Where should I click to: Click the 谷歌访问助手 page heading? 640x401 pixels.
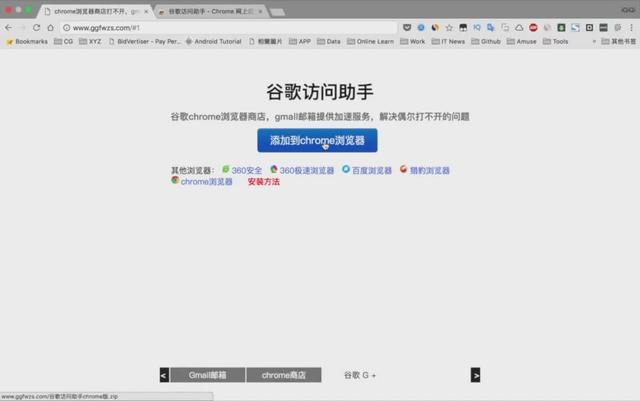click(320, 92)
